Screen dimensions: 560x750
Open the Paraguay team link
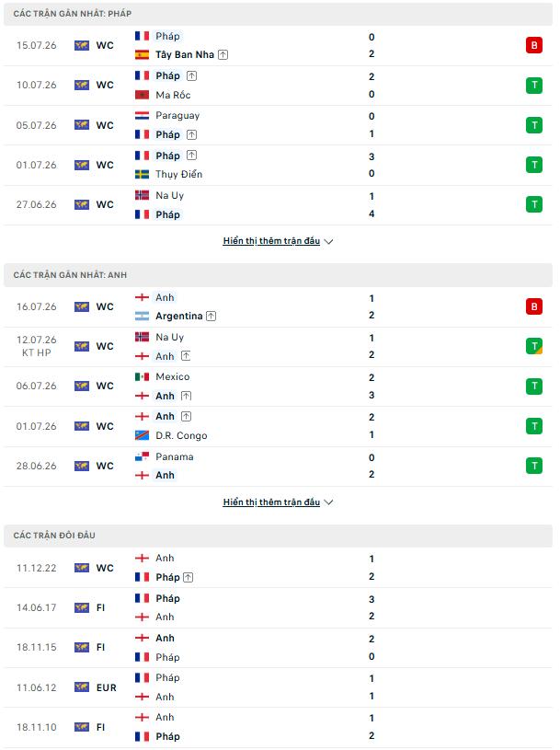click(x=177, y=116)
